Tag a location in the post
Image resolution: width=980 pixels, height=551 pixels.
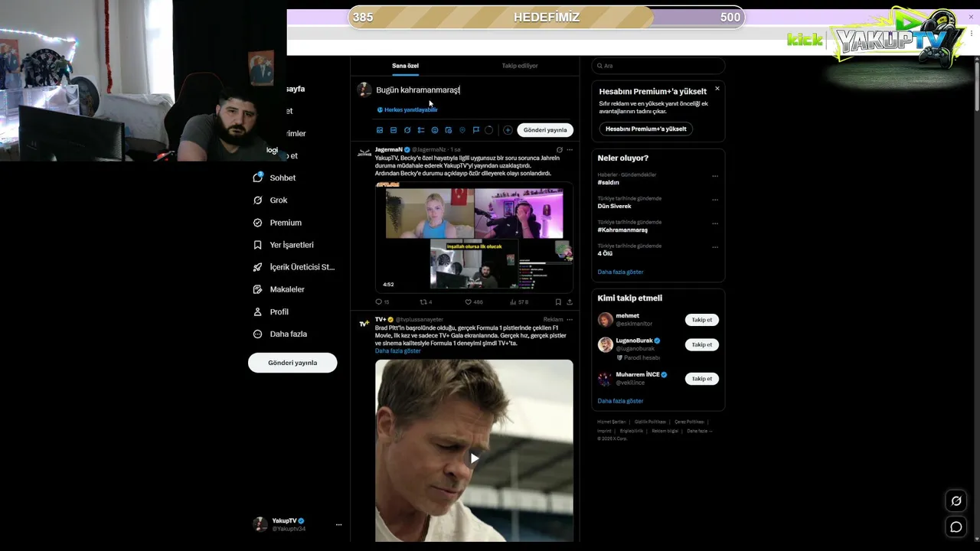(x=462, y=130)
